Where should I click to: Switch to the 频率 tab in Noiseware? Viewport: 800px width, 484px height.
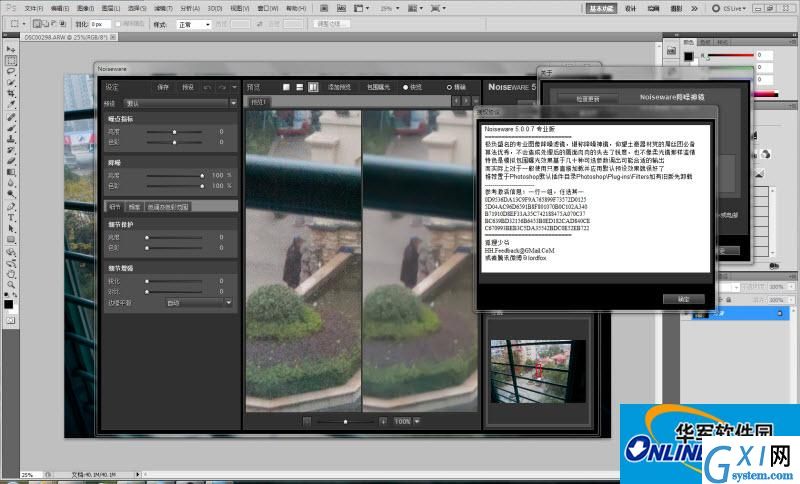pos(134,207)
